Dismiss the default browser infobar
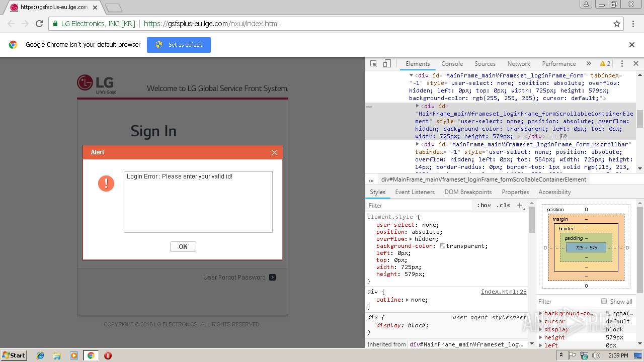Viewport: 644px width, 362px height. point(632,45)
